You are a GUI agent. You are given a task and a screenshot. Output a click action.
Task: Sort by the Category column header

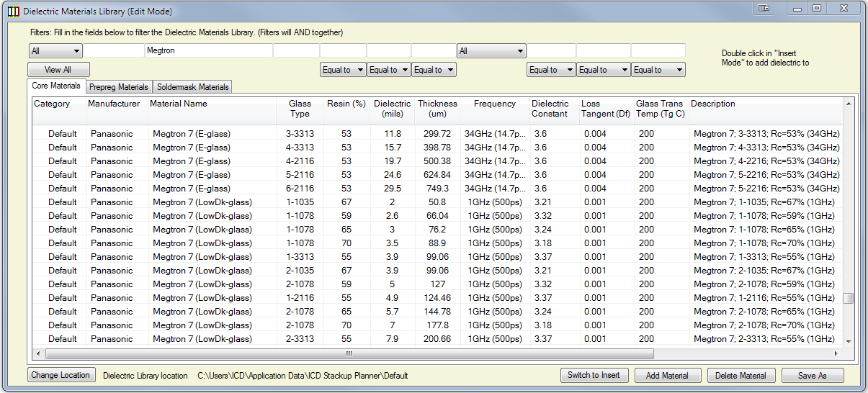(x=58, y=110)
